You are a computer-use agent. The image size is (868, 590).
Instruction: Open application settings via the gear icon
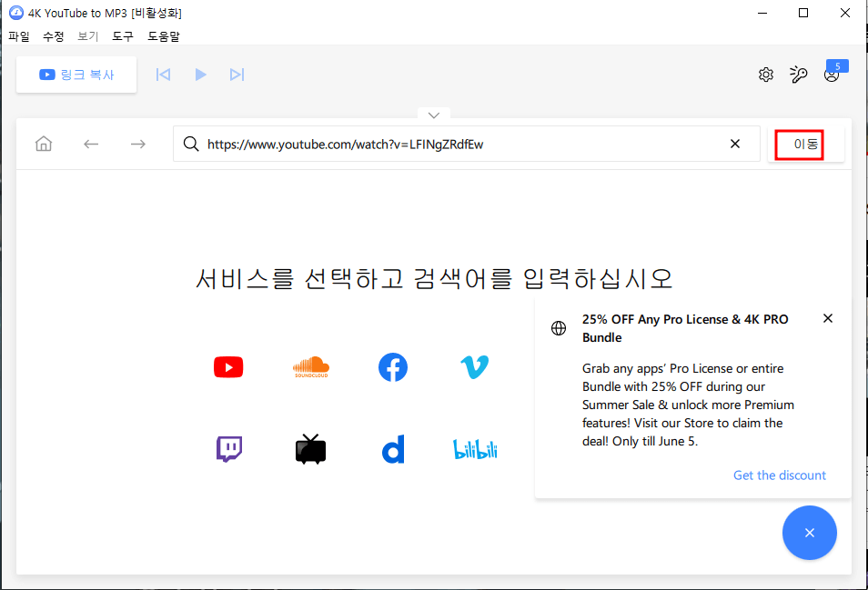765,74
